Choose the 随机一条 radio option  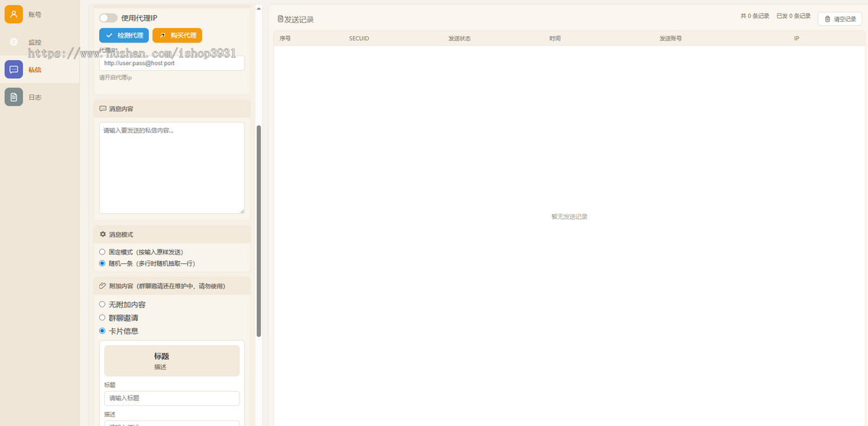(x=103, y=263)
